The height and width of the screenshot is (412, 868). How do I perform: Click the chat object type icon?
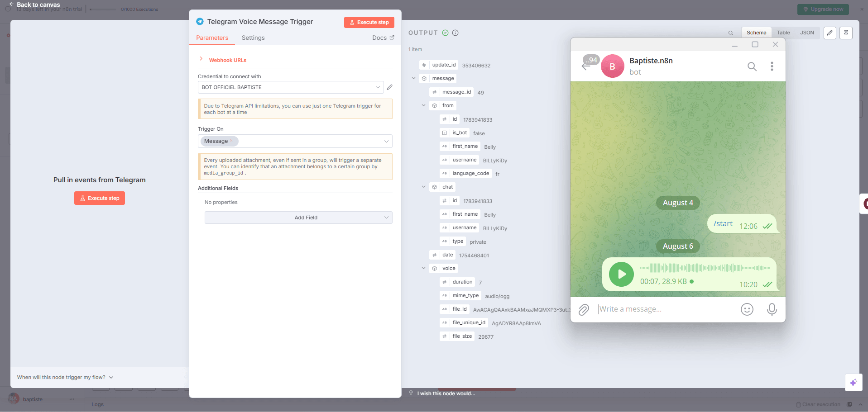[x=434, y=187]
